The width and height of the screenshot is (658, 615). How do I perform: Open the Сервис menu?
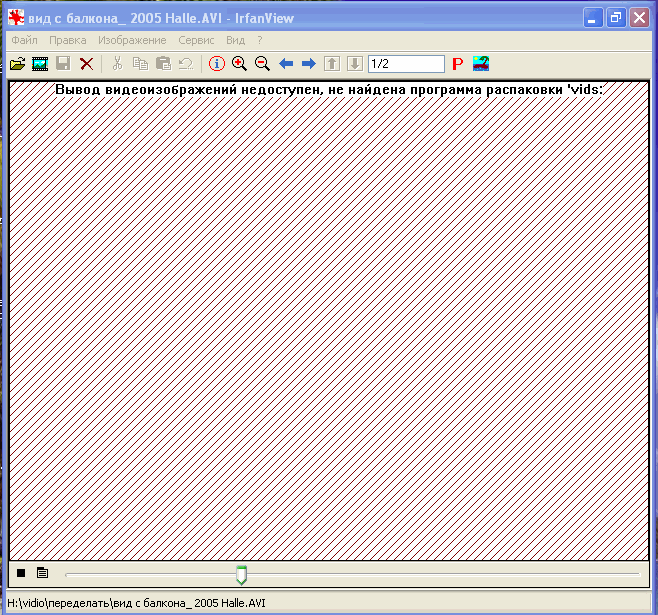(196, 40)
